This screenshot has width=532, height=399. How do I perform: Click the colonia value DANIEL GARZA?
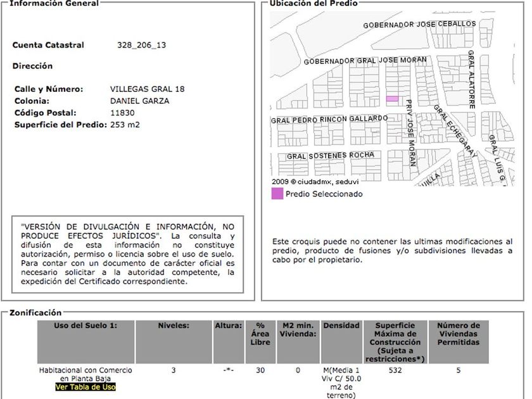point(139,101)
